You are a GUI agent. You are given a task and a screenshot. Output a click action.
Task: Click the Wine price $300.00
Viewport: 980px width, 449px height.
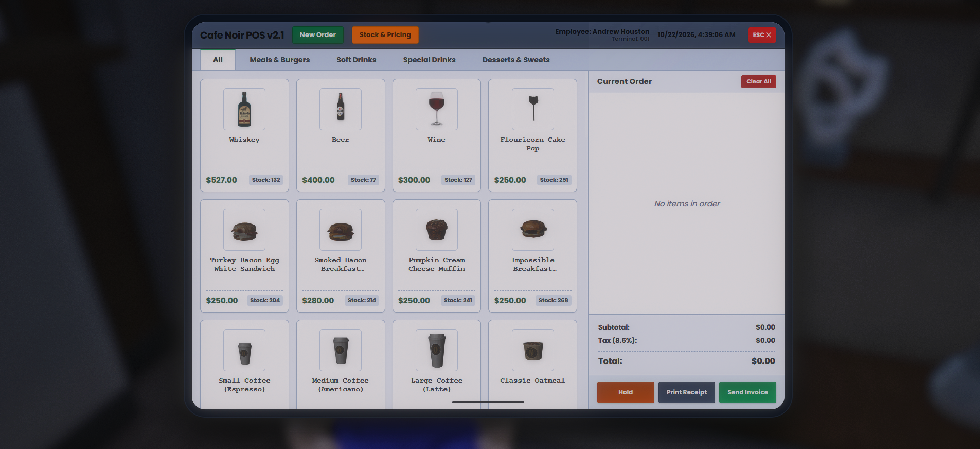coord(414,180)
